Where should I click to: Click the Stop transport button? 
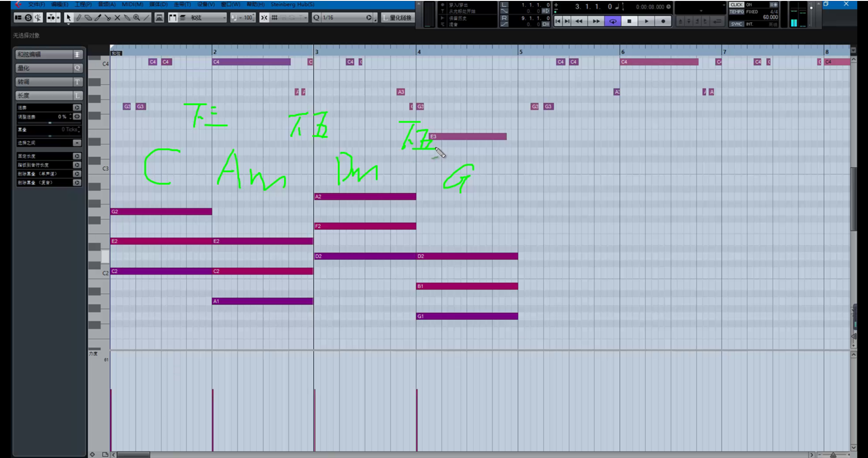tap(629, 21)
